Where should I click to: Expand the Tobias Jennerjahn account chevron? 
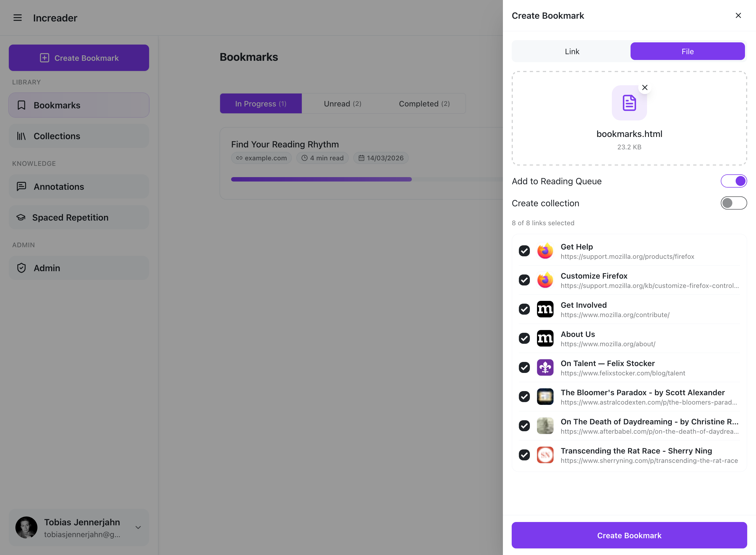(138, 527)
